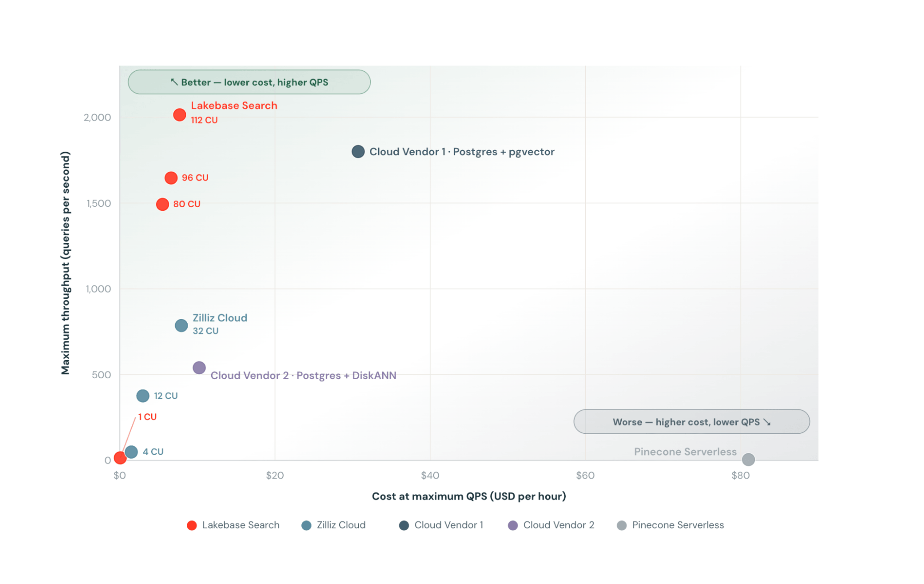The height and width of the screenshot is (584, 924).
Task: Click the blue Zilliz Cloud legend swatch
Action: (x=306, y=525)
